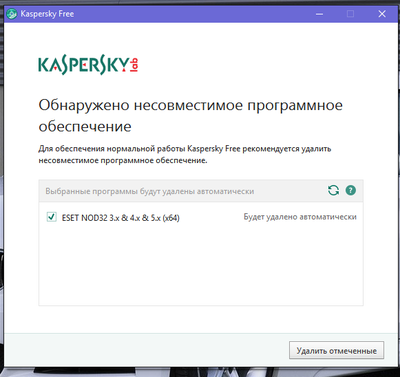The image size is (400, 377).
Task: Open help via the question mark icon
Action: pos(351,190)
